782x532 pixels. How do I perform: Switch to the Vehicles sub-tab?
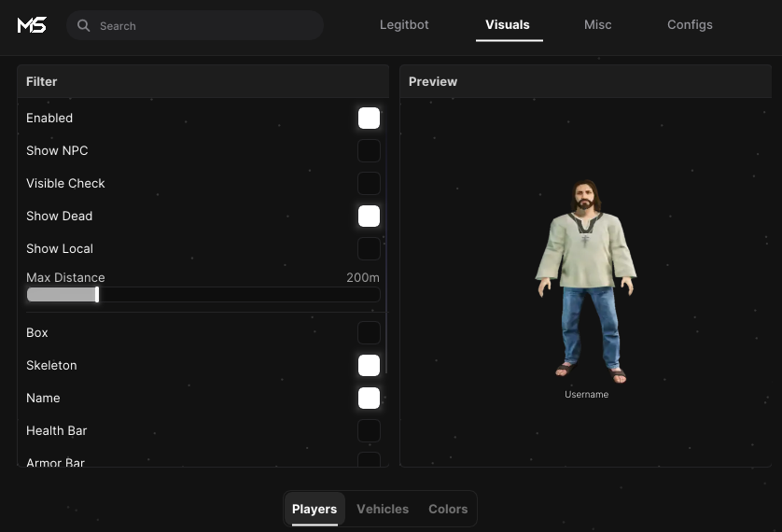pos(383,509)
